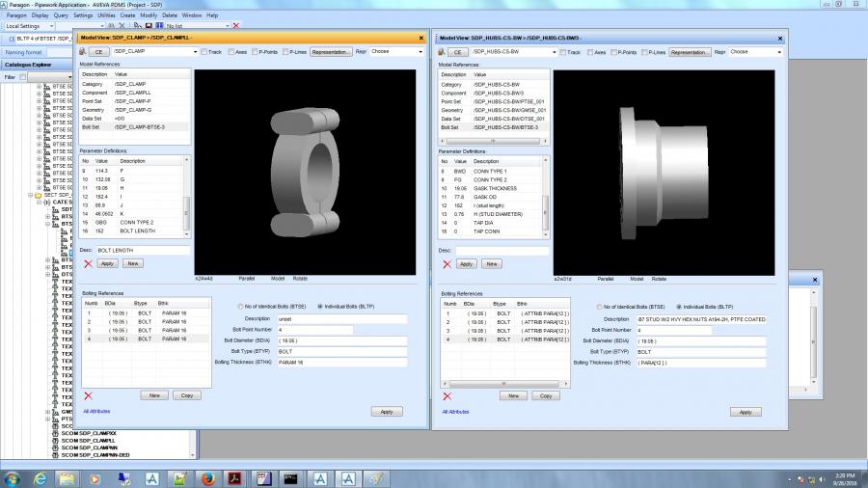Open Internet Explorer from taskbar

[x=40, y=478]
